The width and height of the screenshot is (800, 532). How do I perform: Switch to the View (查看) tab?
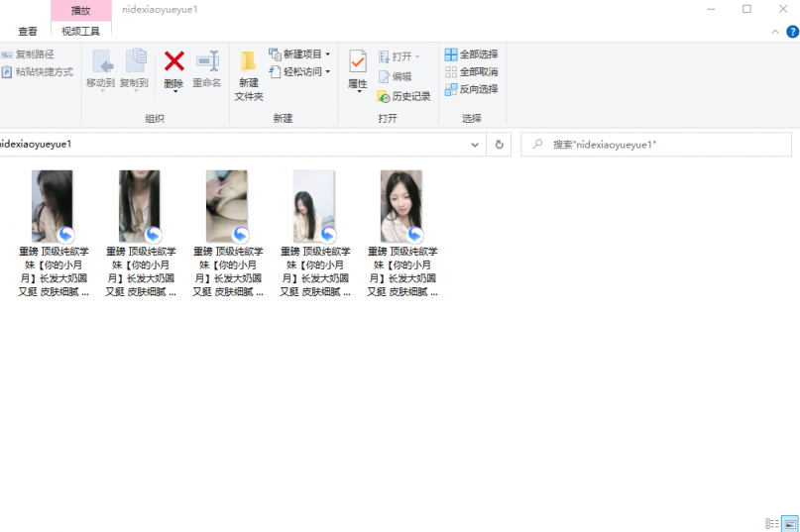28,32
